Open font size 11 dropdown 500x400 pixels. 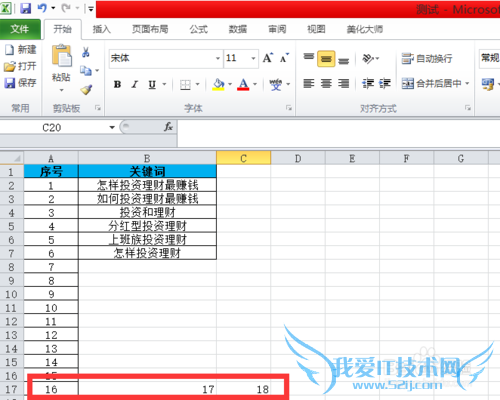pyautogui.click(x=253, y=58)
